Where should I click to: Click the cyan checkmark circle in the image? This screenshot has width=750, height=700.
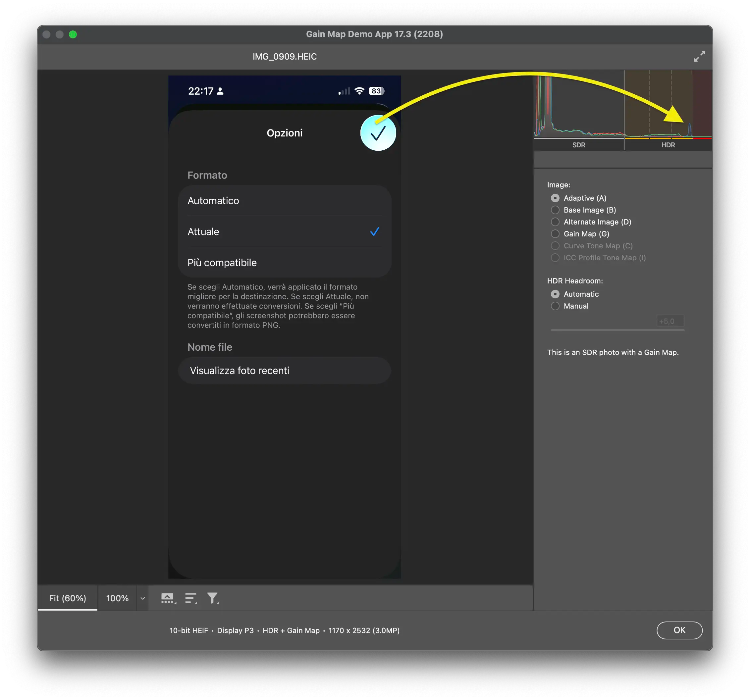[378, 133]
